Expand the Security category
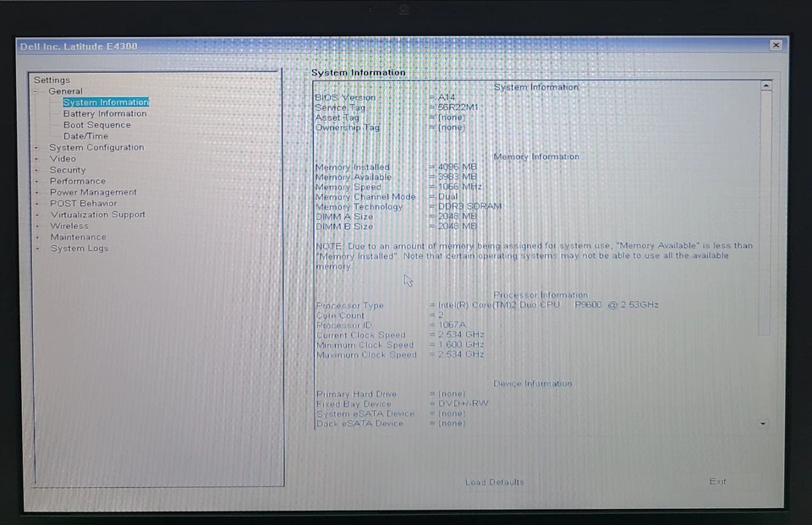The height and width of the screenshot is (525, 812). [x=68, y=169]
